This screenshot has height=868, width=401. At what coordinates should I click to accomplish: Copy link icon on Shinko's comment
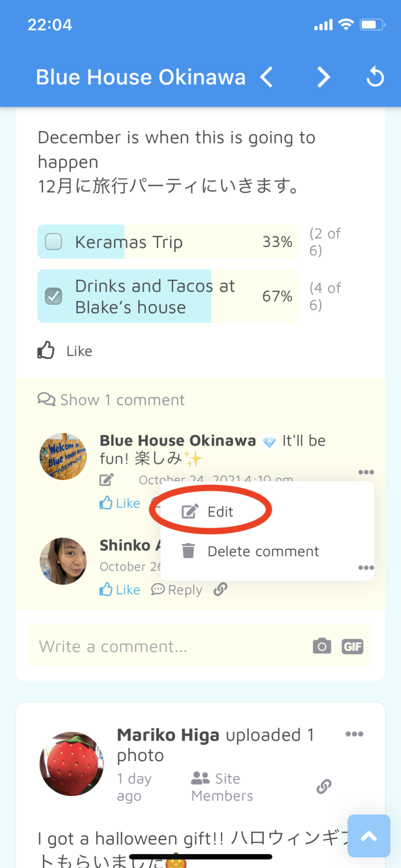221,589
